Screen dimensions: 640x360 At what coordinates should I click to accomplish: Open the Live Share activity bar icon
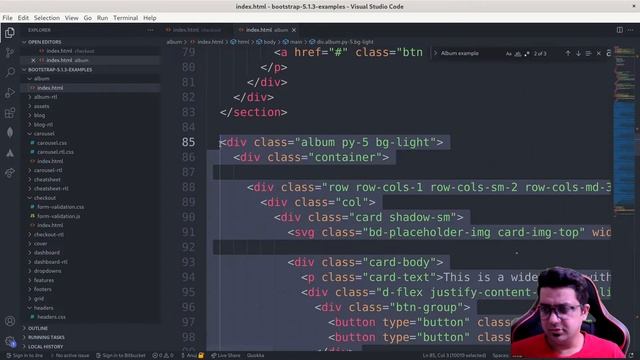10,173
